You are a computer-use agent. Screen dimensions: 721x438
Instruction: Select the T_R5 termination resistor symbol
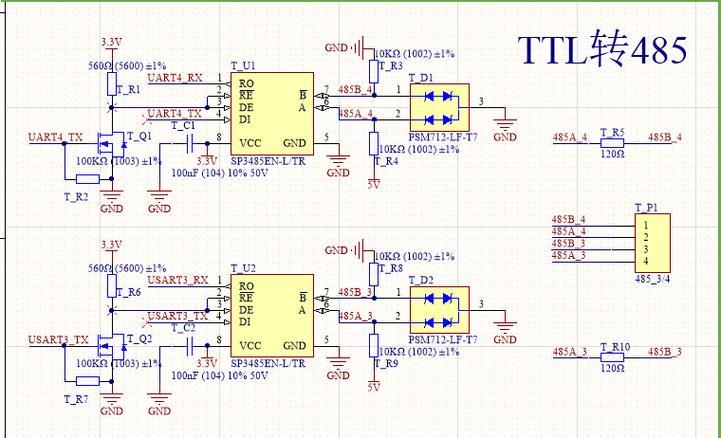(612, 142)
